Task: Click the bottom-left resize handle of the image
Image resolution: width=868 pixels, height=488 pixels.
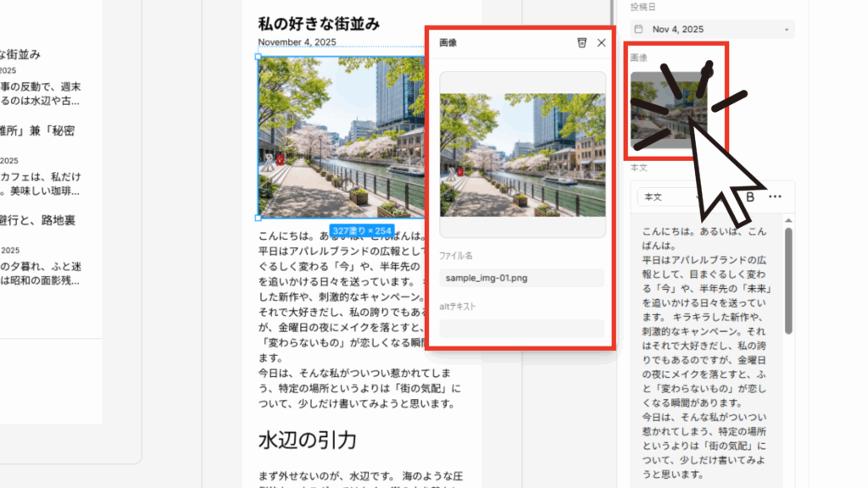Action: pos(259,219)
